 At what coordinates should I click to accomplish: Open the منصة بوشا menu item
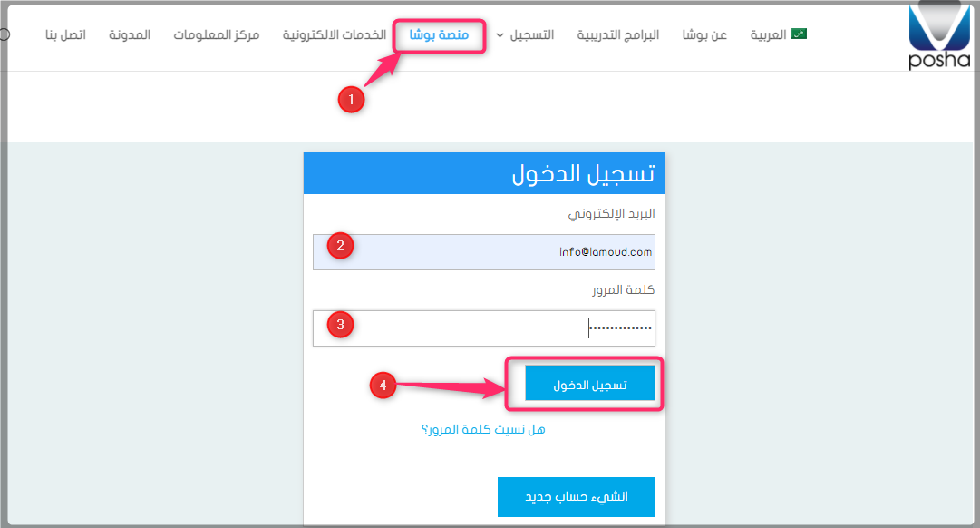(439, 34)
